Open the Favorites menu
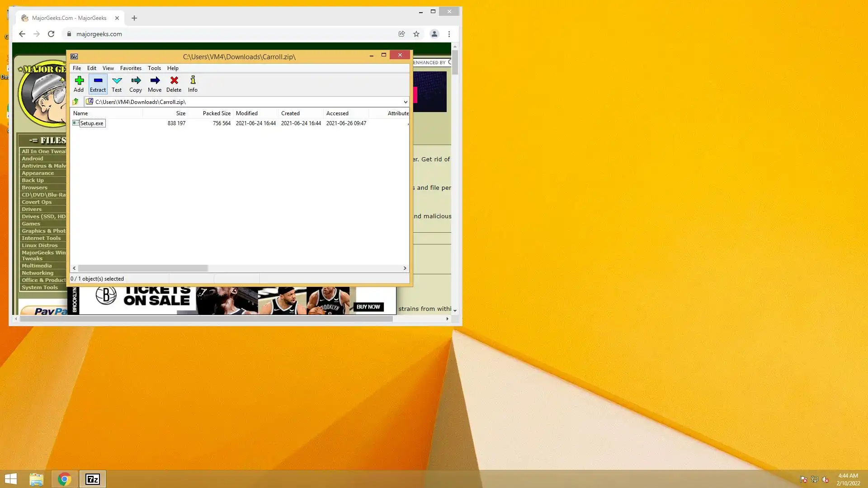Image resolution: width=868 pixels, height=488 pixels. pyautogui.click(x=131, y=68)
